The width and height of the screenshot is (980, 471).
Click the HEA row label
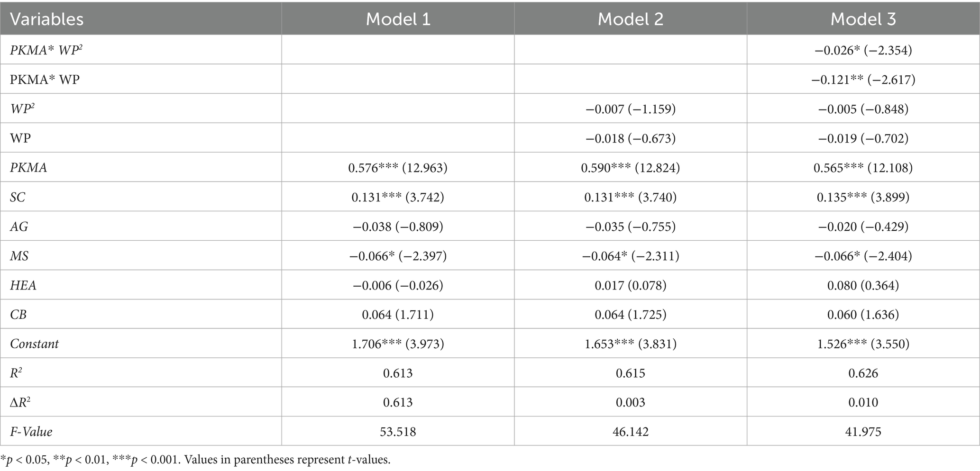pyautogui.click(x=23, y=285)
